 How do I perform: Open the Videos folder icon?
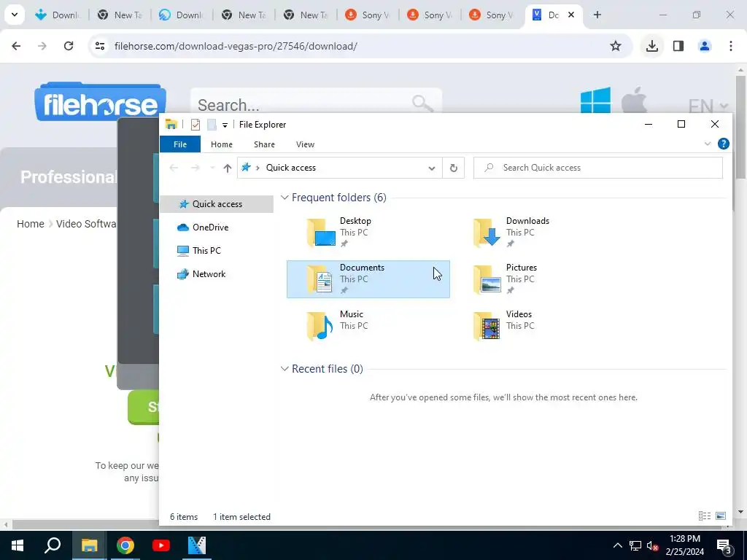click(x=487, y=326)
